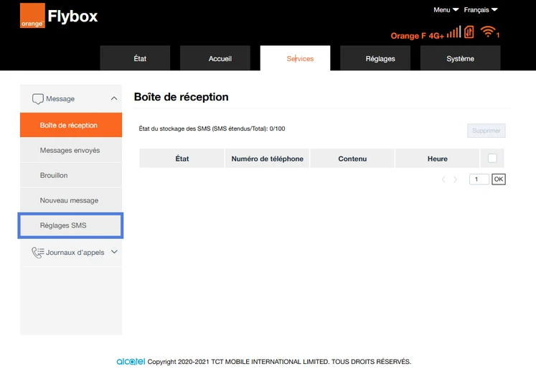Open Nouveau message
536x392 pixels.
pyautogui.click(x=71, y=200)
